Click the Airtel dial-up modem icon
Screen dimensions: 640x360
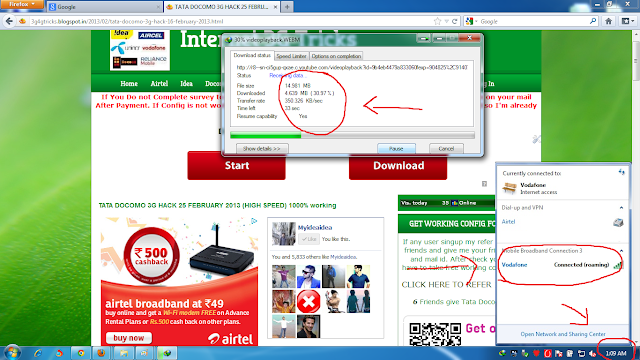pos(618,222)
